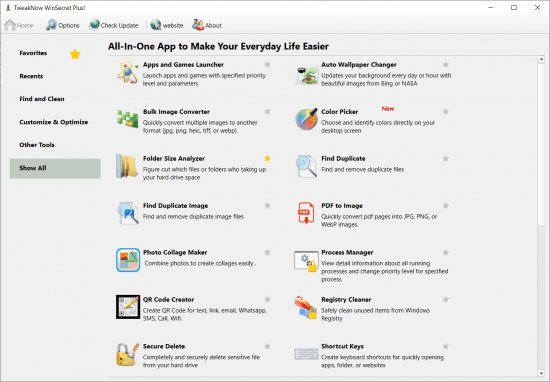Open the Folder Size Analyzer icon
This screenshot has width=550, height=382.
point(127,166)
